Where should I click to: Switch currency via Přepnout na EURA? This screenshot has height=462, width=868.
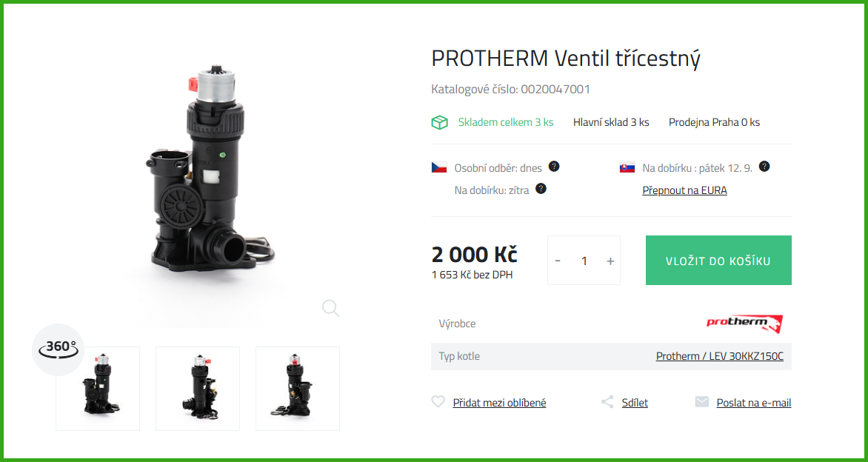point(685,190)
